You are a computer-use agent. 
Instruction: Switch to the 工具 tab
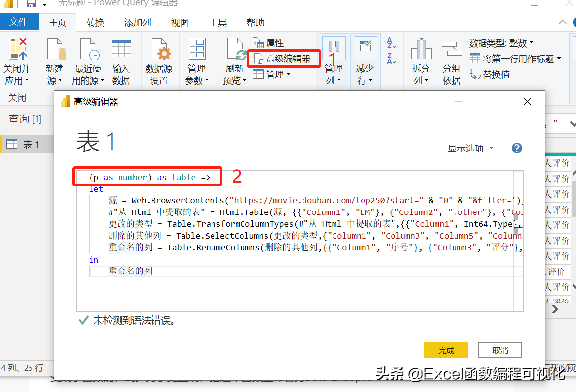pos(218,23)
